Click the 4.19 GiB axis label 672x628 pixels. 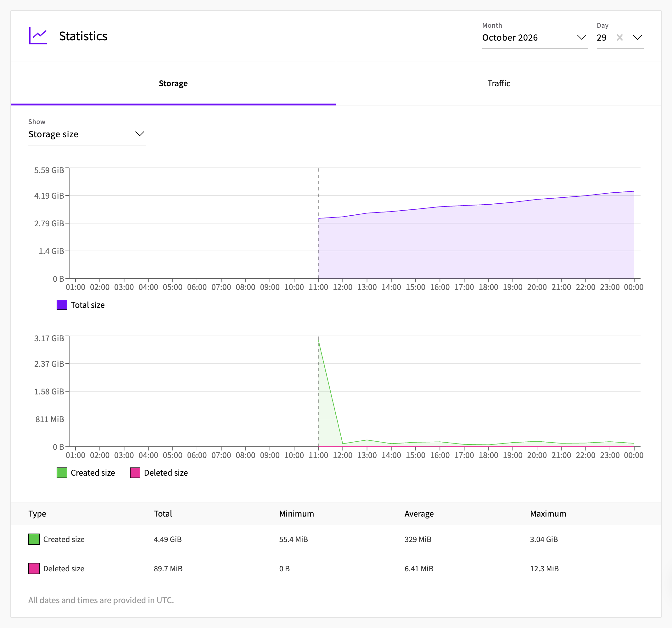pos(49,195)
